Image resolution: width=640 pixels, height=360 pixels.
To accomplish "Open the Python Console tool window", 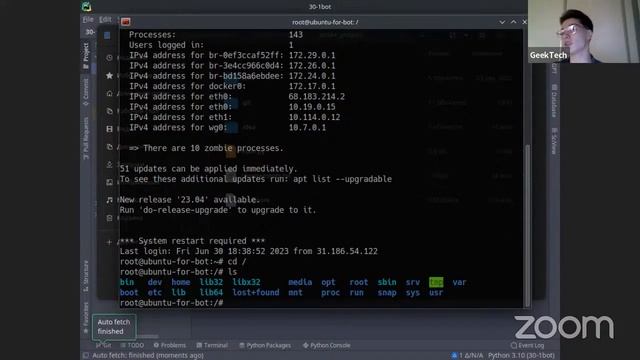I will click(x=327, y=345).
